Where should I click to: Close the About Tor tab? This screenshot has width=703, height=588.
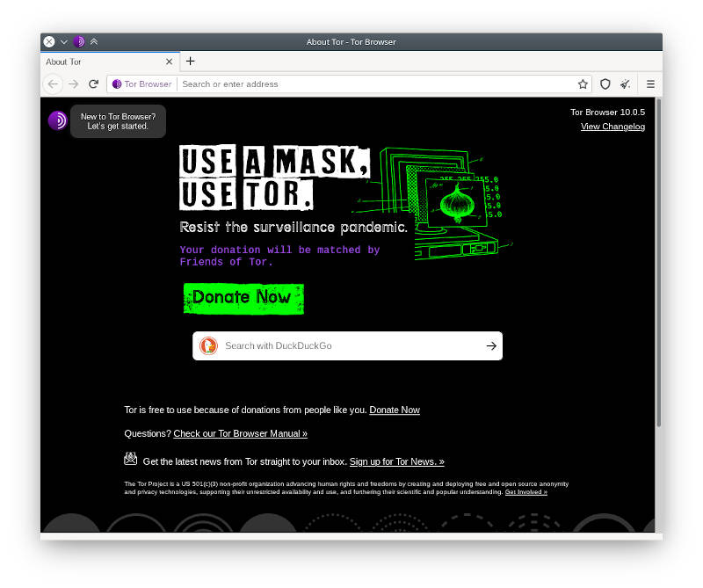point(169,62)
